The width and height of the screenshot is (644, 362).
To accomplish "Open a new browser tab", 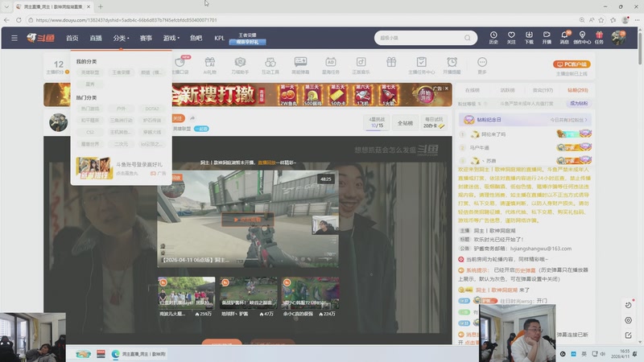I will (101, 6).
